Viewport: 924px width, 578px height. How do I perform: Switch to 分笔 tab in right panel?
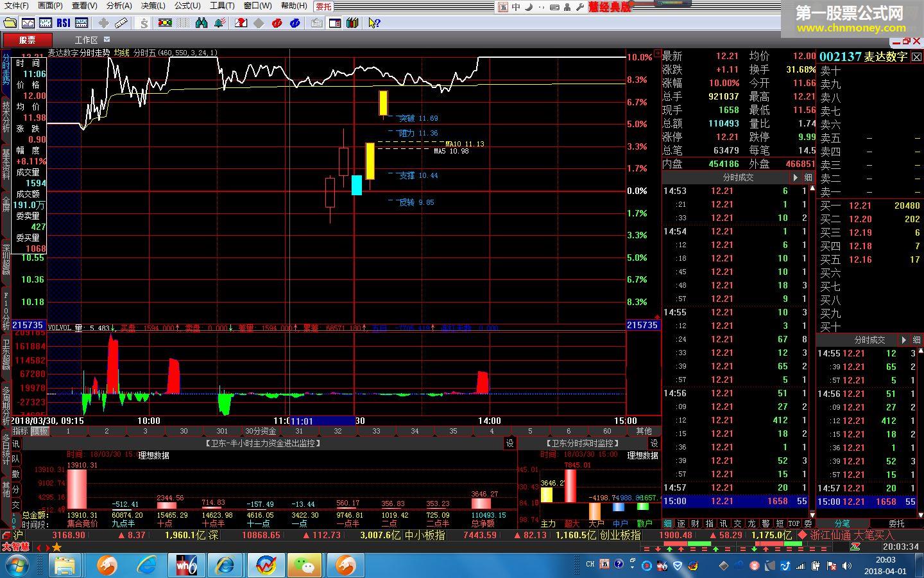843,523
